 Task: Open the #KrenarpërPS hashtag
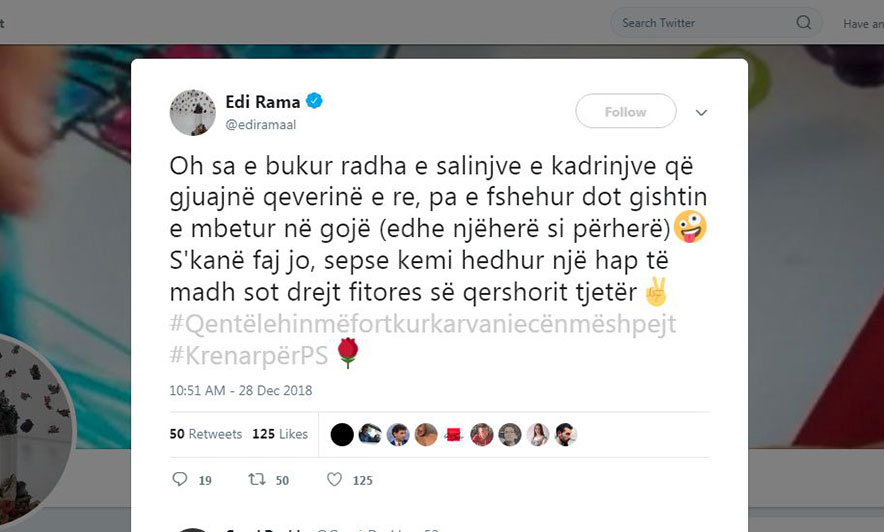[249, 356]
